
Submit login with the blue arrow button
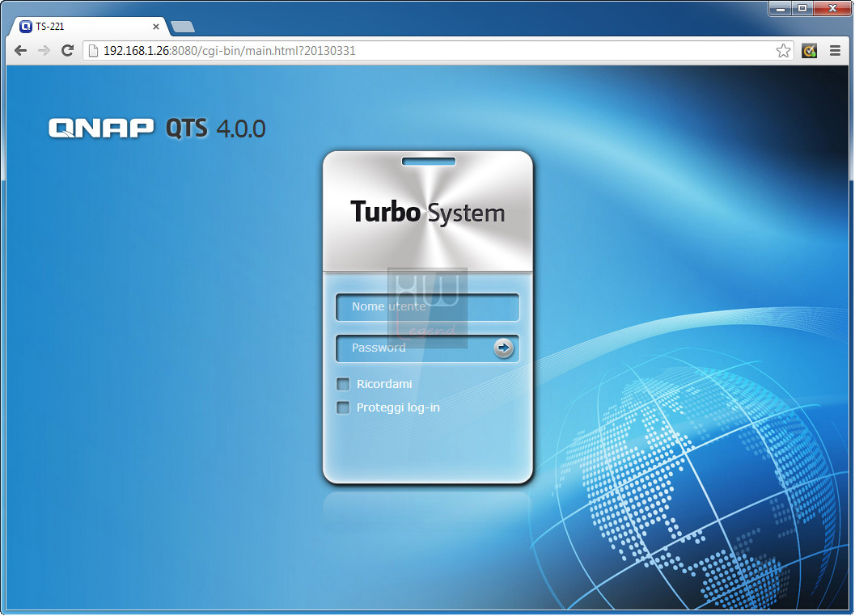pos(503,348)
